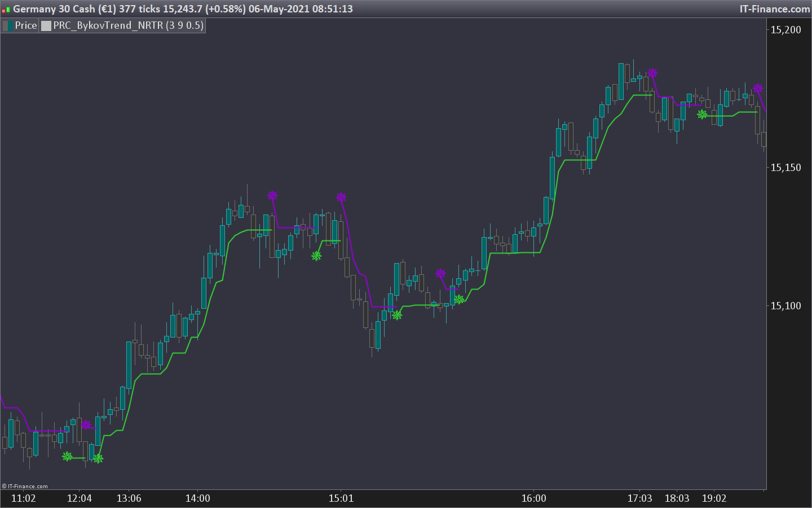Click the 15,100 price axis label
Viewport: 812px width, 508px height.
click(785, 306)
